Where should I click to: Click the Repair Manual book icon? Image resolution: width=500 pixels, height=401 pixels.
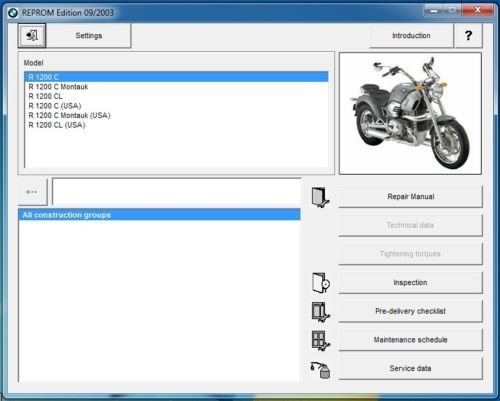pos(321,197)
